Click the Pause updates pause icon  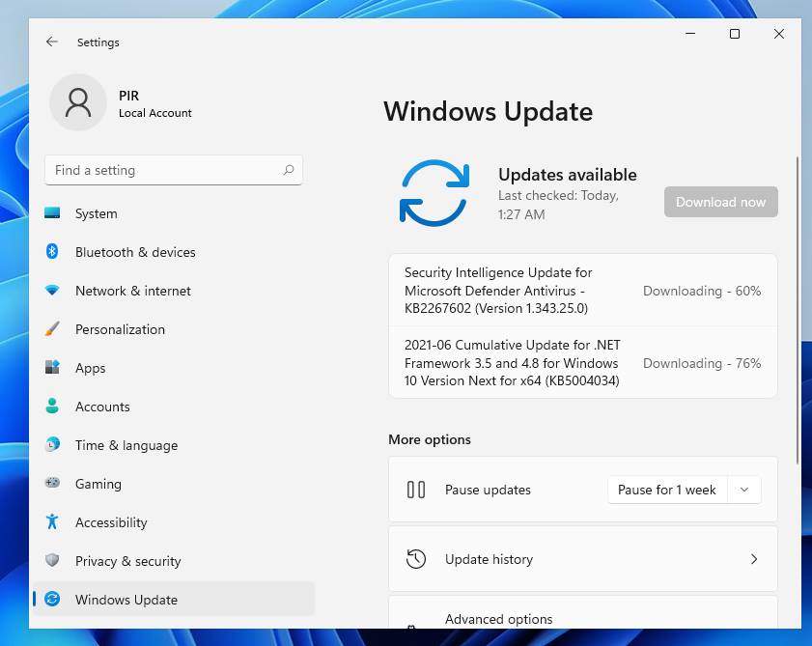coord(416,490)
